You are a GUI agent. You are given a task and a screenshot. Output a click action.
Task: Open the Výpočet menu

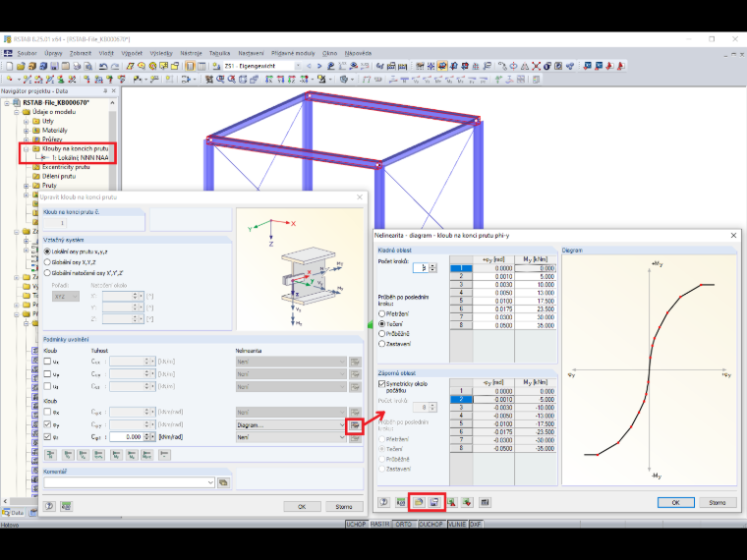132,53
